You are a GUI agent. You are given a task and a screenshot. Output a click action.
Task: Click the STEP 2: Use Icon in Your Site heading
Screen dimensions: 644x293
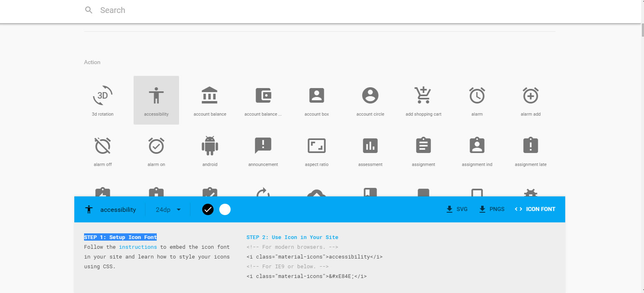point(292,237)
